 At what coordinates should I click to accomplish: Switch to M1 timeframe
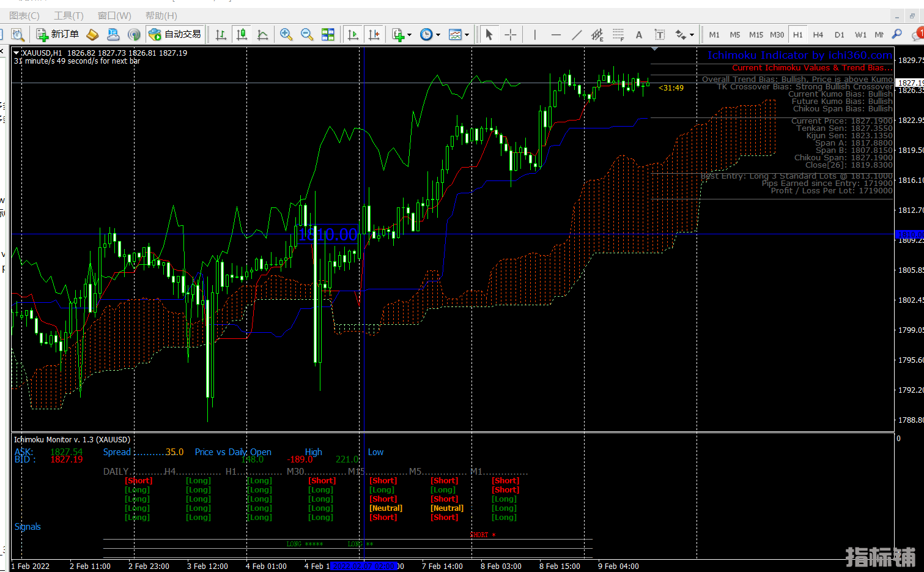[714, 35]
